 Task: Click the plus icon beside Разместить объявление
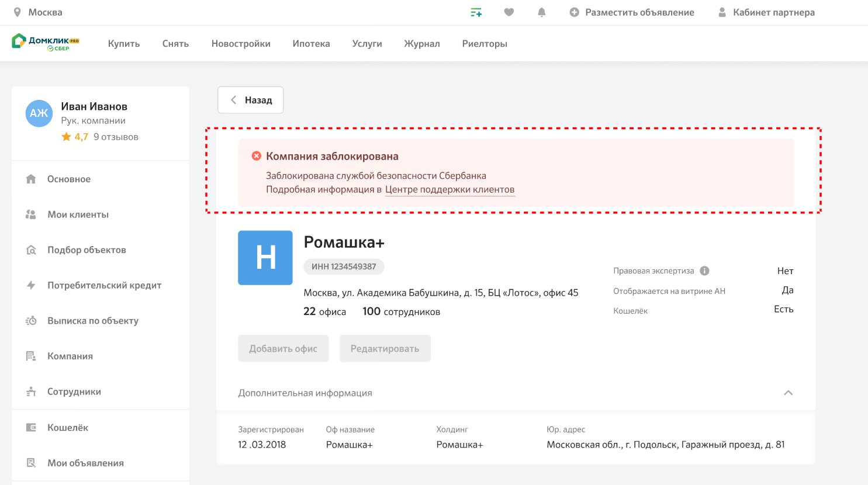point(575,12)
